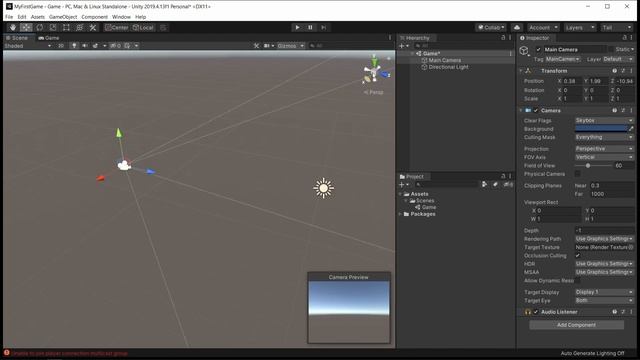Viewport: 640px width, 360px height.
Task: Toggle the Occlusion Culling checkbox
Action: [578, 256]
